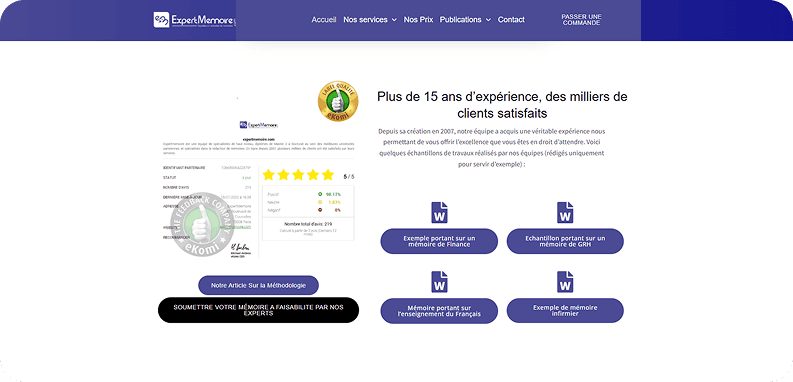
Task: Click Passer une commande
Action: [581, 20]
